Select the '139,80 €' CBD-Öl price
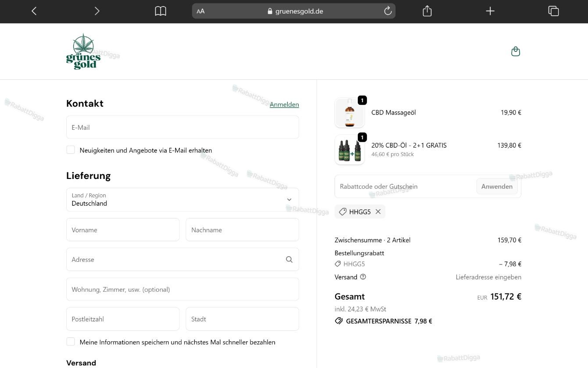 [509, 146]
